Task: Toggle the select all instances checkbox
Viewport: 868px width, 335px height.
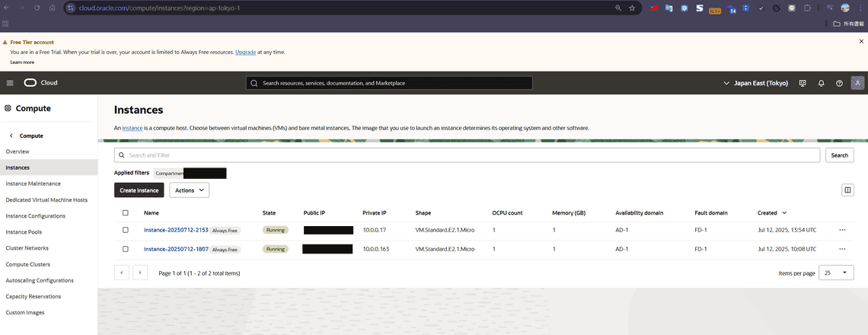Action: 126,213
